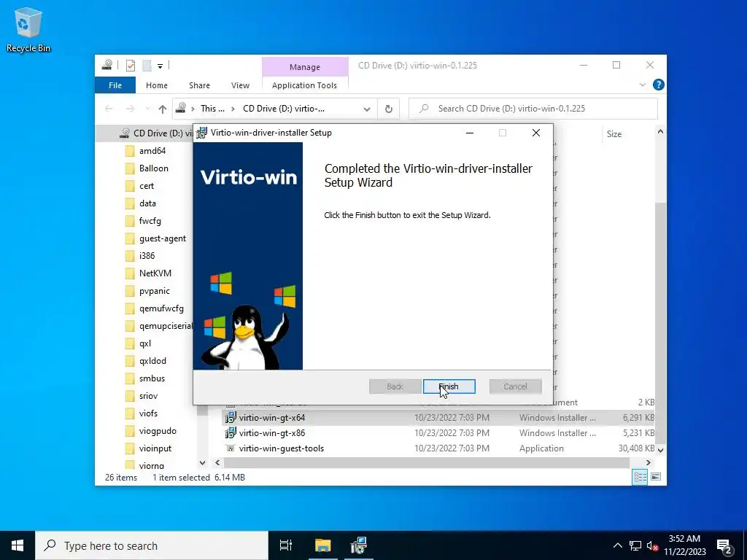747x560 pixels.
Task: Select the qxl folder
Action: coord(145,343)
